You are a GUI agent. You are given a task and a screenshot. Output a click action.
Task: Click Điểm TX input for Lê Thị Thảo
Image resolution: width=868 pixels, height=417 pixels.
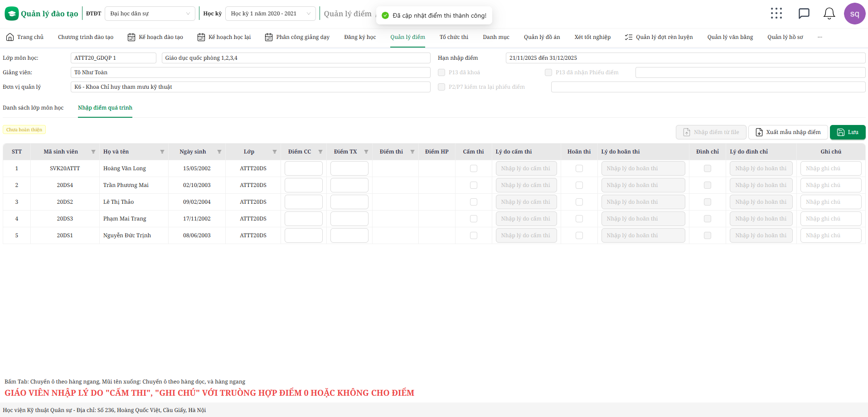click(349, 202)
